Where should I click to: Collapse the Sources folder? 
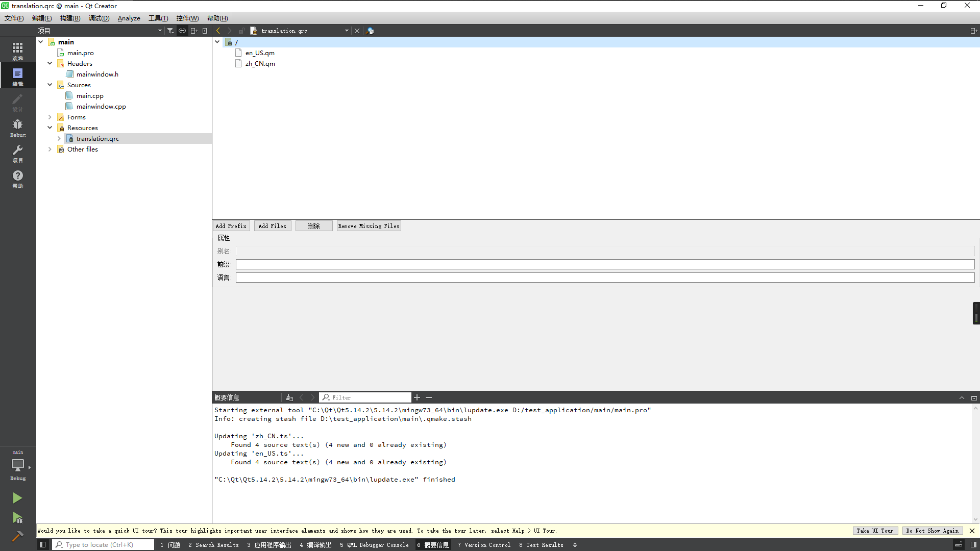click(x=50, y=85)
